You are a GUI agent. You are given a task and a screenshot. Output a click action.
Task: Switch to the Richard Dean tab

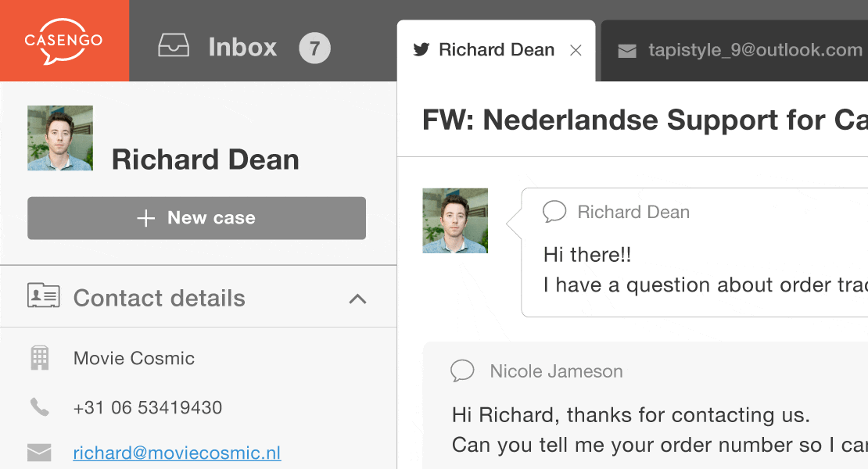pos(496,51)
